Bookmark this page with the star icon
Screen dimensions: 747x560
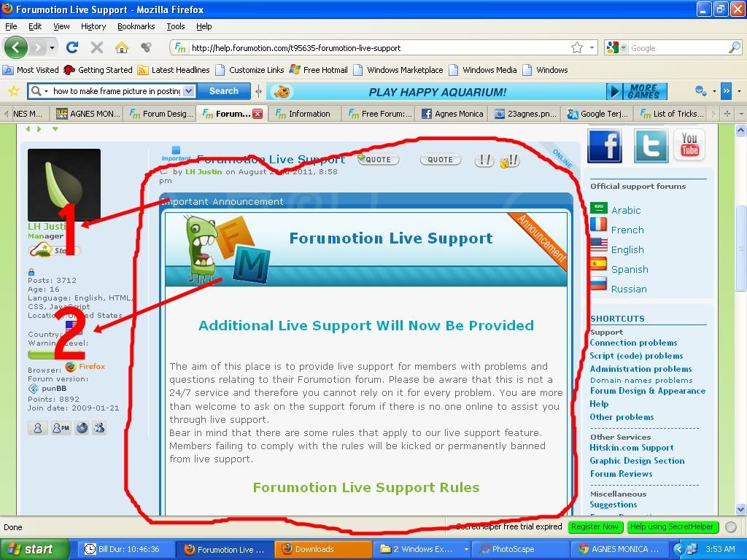click(x=577, y=47)
